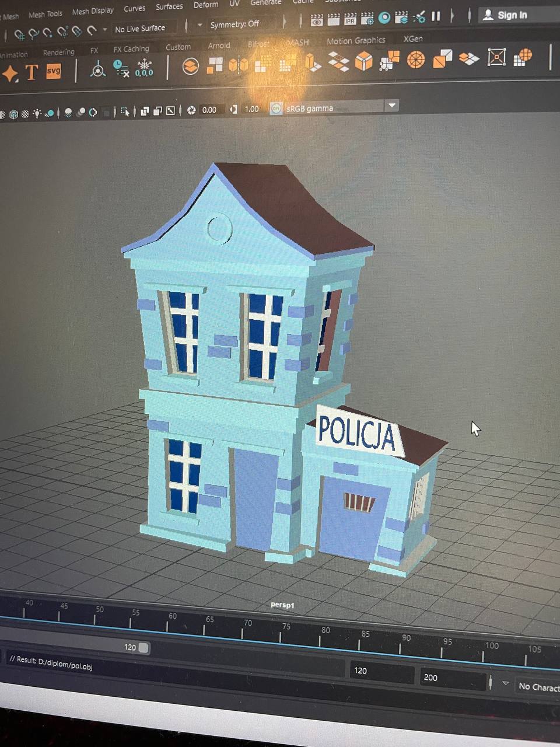The width and height of the screenshot is (560, 747).
Task: Edit animation end time field 200
Action: (452, 678)
